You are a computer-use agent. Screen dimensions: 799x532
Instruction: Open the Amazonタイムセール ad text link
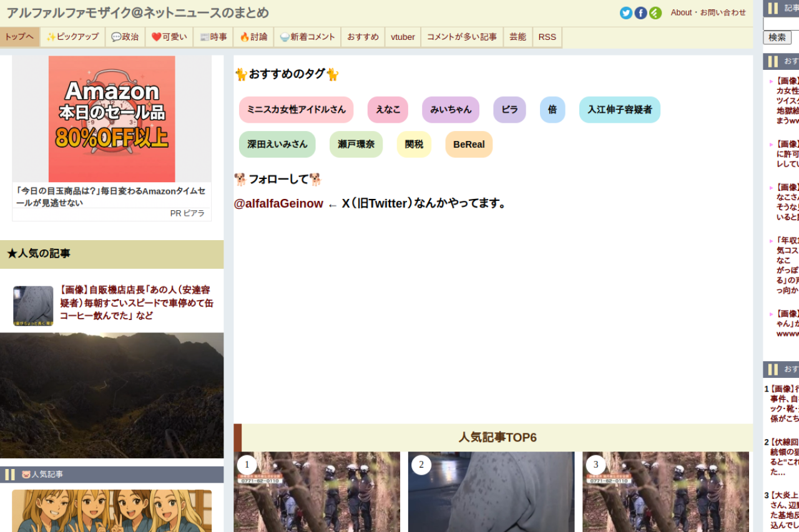[110, 196]
